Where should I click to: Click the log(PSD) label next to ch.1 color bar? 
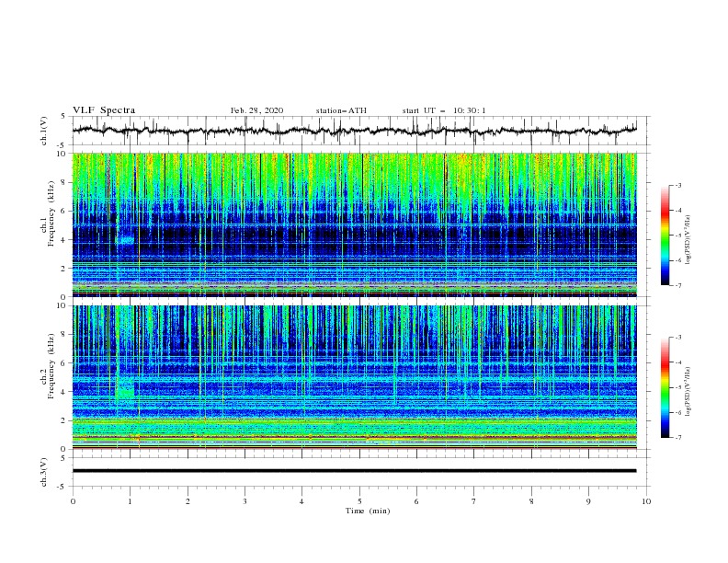(x=688, y=240)
